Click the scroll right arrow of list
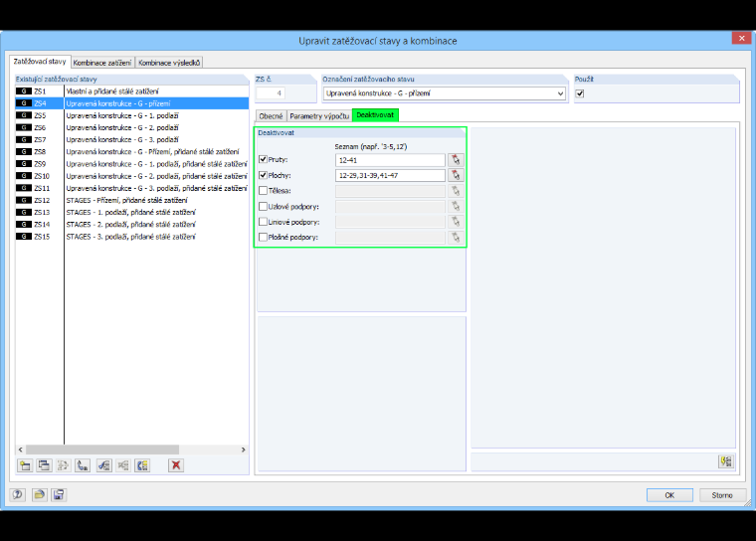The width and height of the screenshot is (756, 541). 244,450
